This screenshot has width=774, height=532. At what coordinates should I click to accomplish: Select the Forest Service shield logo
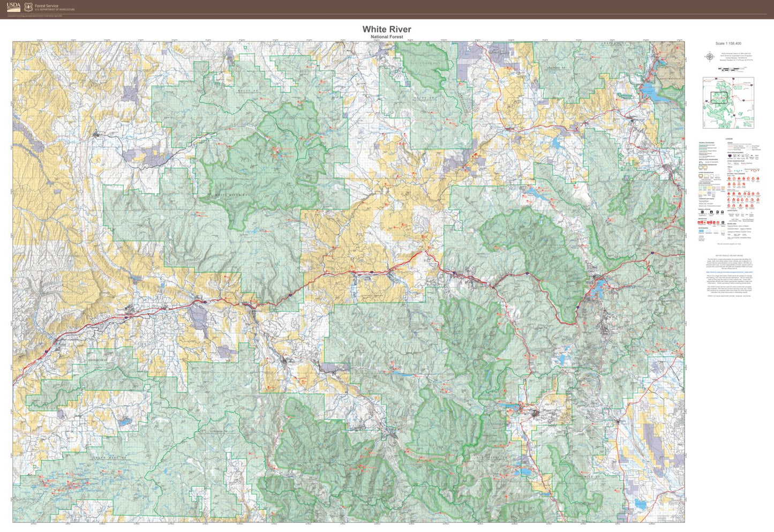click(28, 7)
